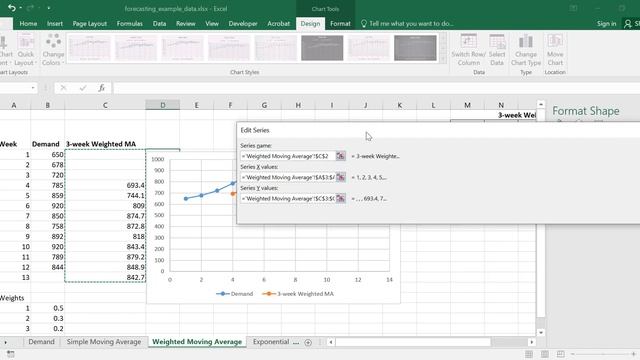Switch to the Demand sheet
This screenshot has height=360, width=640.
point(41,342)
